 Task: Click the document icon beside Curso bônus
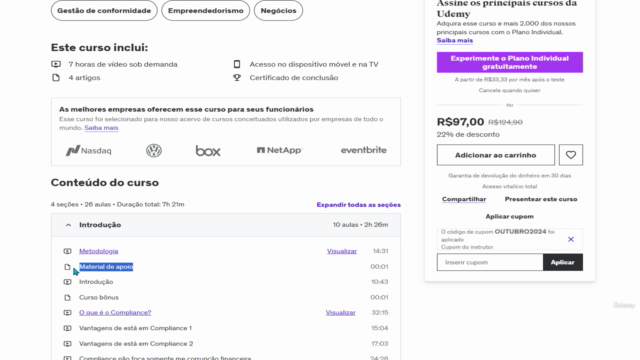pyautogui.click(x=67, y=297)
